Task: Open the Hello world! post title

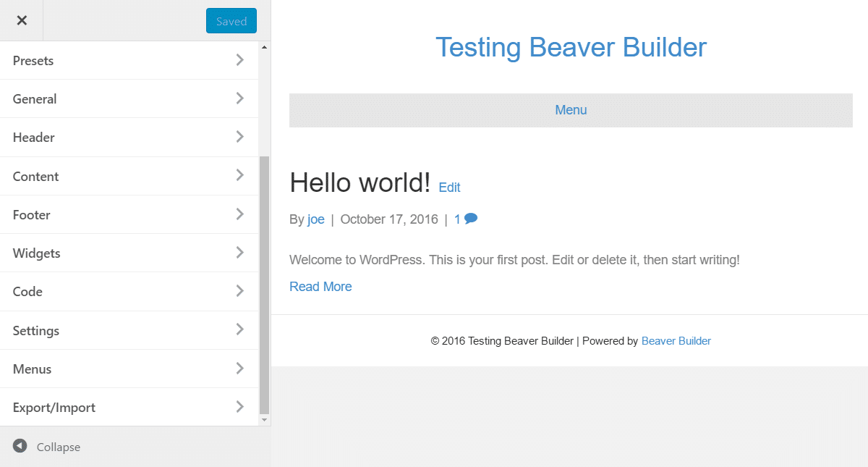Action: [360, 182]
